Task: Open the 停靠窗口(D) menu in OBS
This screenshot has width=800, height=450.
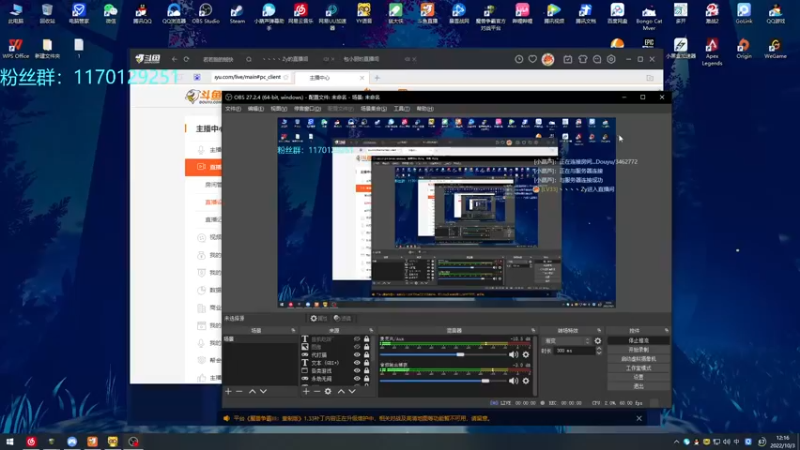Action: tap(307, 109)
